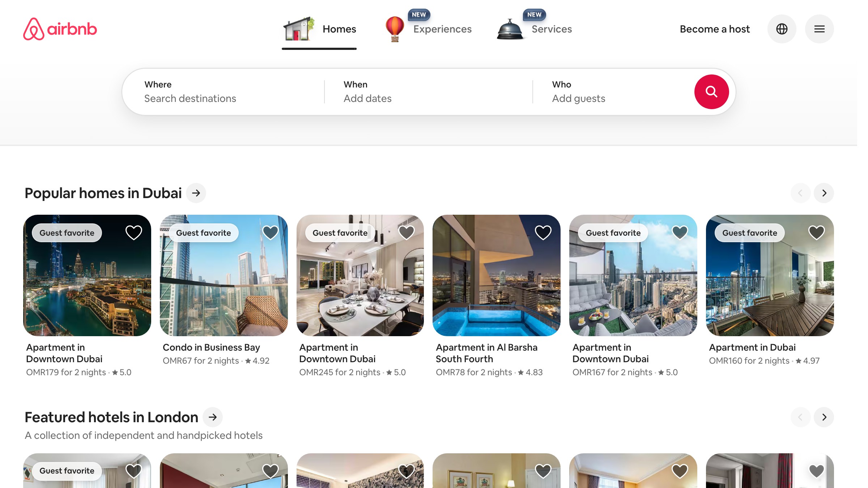The image size is (868, 488).
Task: Save the OMR160 Apartment in Dubai to wishlist
Action: (x=816, y=232)
